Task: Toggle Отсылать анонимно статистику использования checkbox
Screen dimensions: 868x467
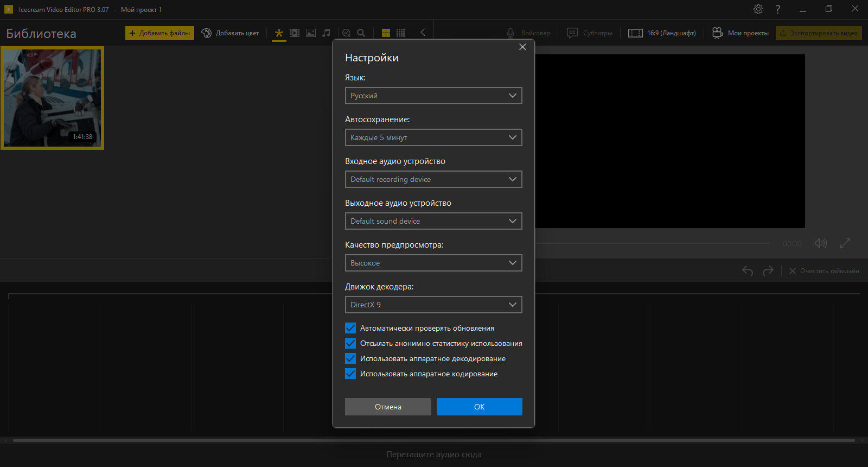Action: (350, 343)
